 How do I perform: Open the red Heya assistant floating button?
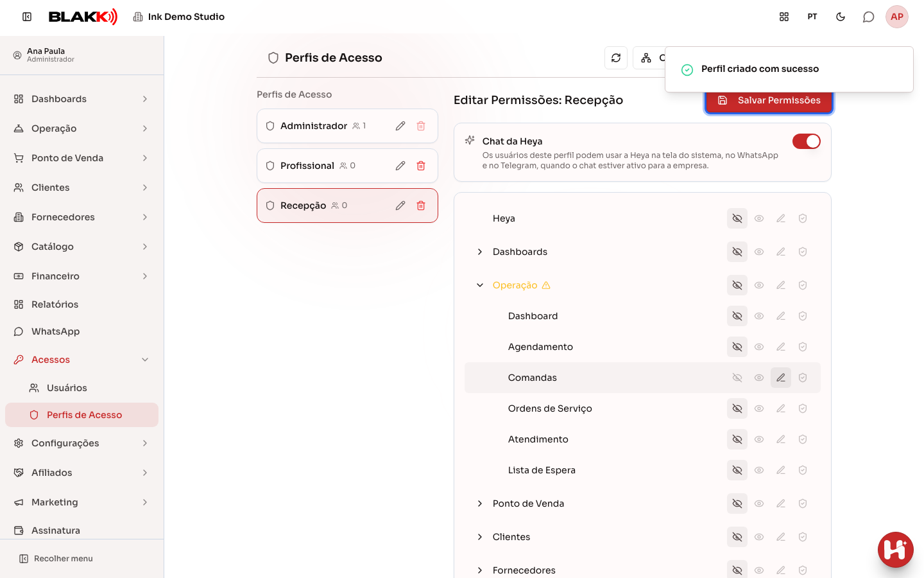(896, 550)
